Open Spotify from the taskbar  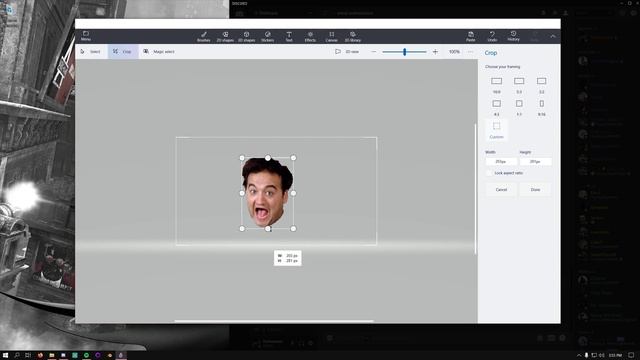86,356
